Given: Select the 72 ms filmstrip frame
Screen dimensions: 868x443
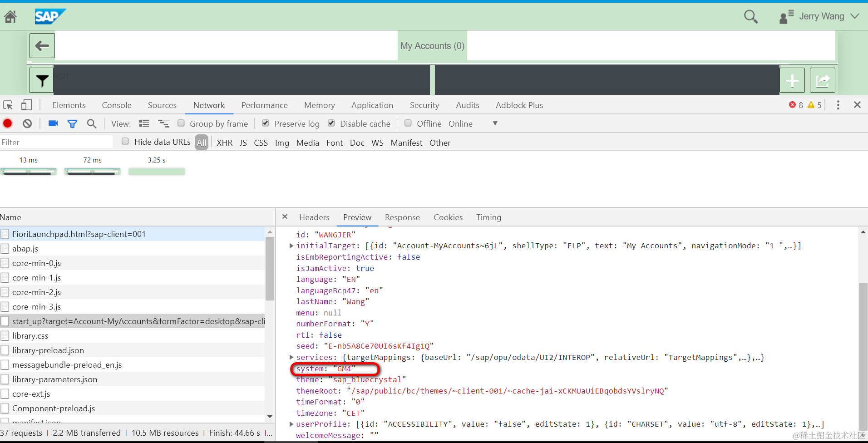Looking at the screenshot, I should click(x=93, y=167).
